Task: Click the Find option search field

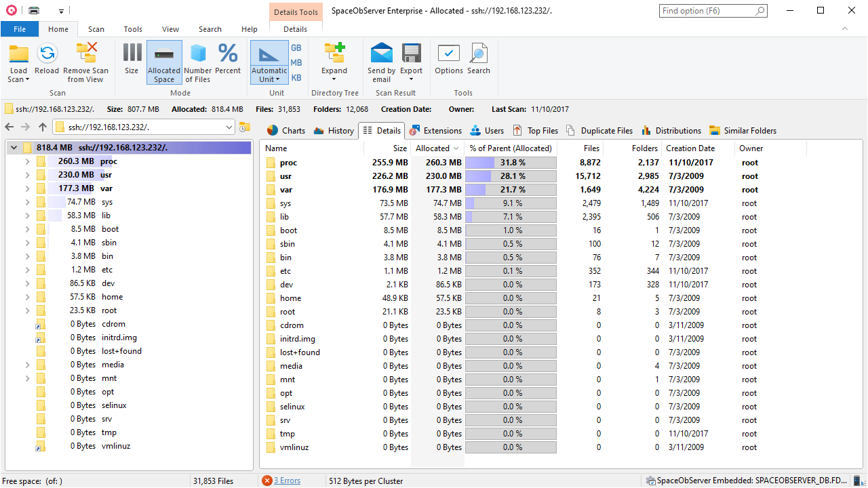Action: 713,11
